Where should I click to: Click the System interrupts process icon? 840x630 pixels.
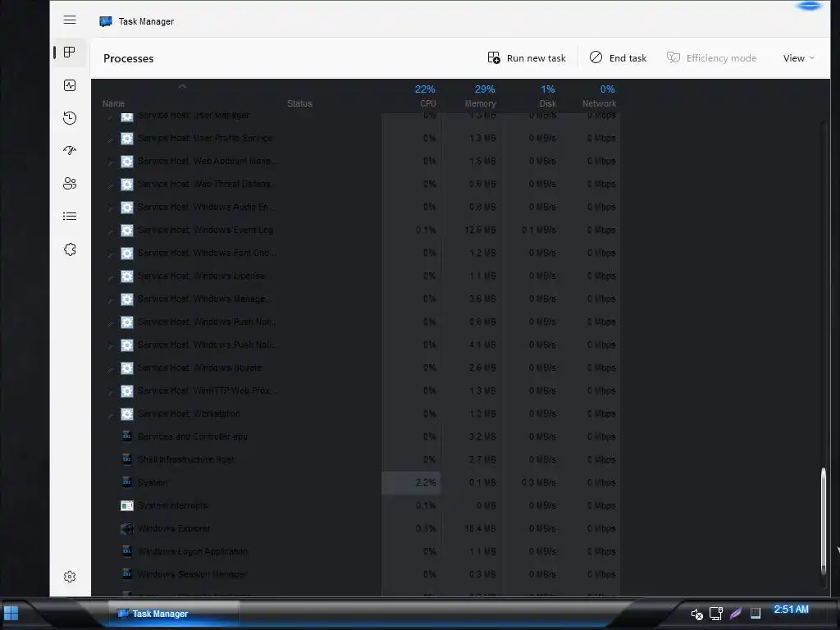click(127, 505)
